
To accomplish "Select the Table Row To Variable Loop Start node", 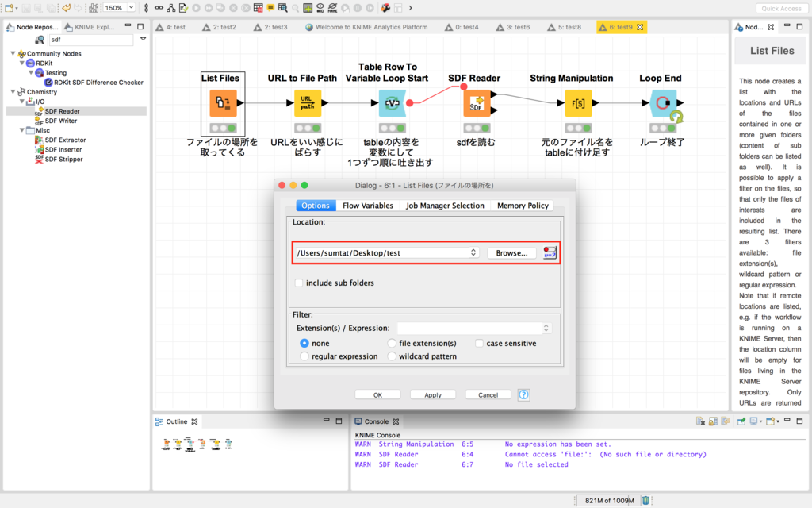I will (x=392, y=102).
